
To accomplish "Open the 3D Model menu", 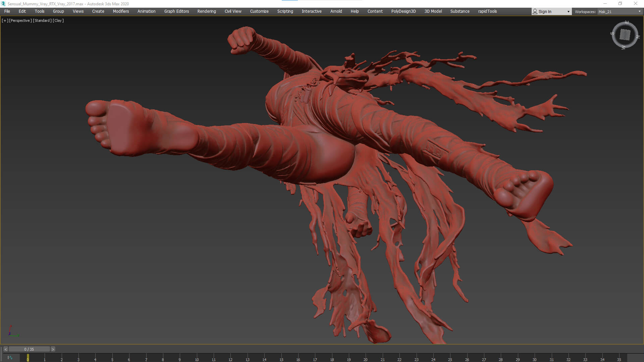I will point(433,11).
